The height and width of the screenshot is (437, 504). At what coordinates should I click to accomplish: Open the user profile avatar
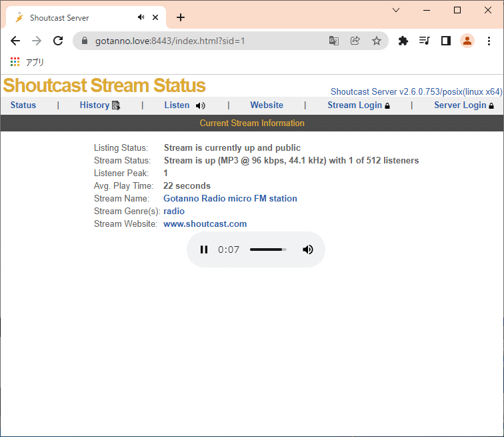pos(467,41)
